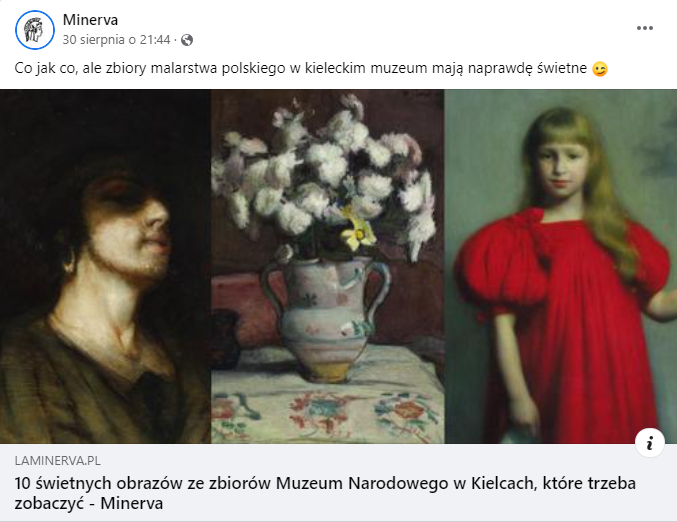Click the man's portrait painting in preview

point(105,266)
